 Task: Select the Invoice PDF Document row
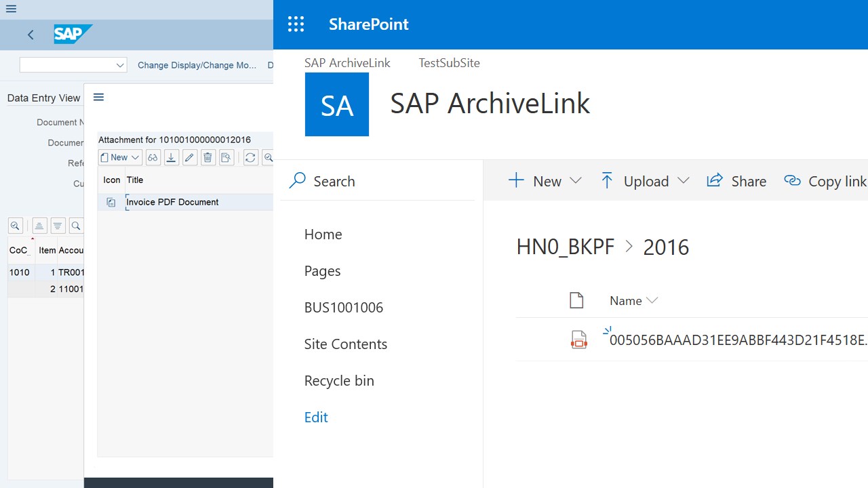coord(185,202)
